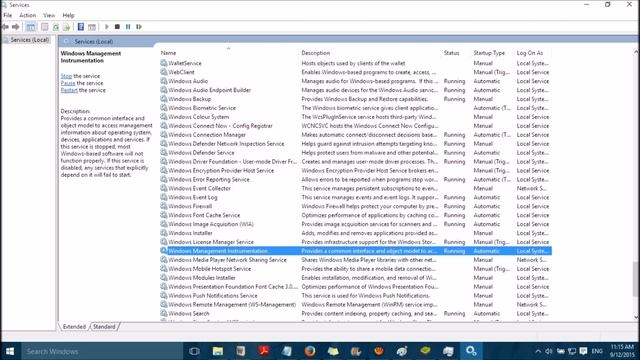Select Windows Modules Installer service
Image resolution: width=640 pixels, height=360 pixels.
tap(355, 278)
